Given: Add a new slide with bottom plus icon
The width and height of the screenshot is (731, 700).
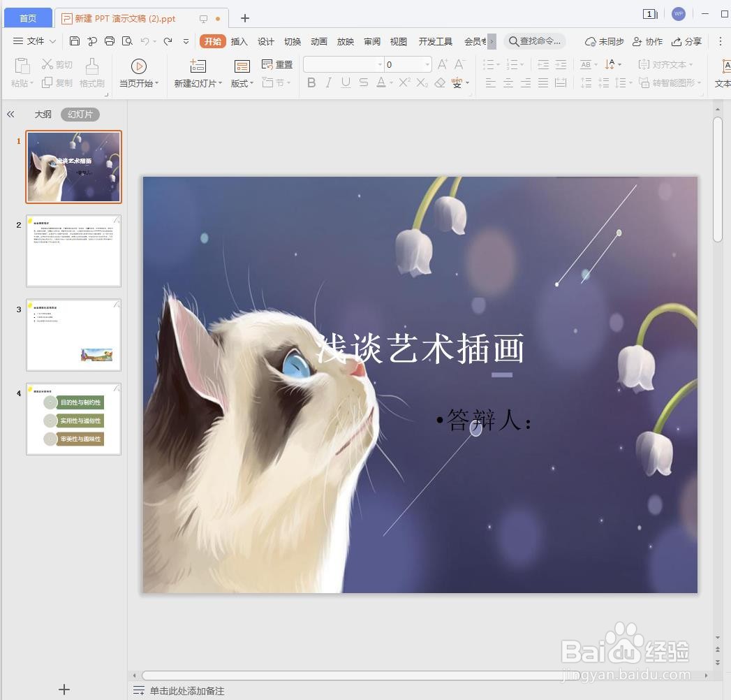Looking at the screenshot, I should coord(64,690).
